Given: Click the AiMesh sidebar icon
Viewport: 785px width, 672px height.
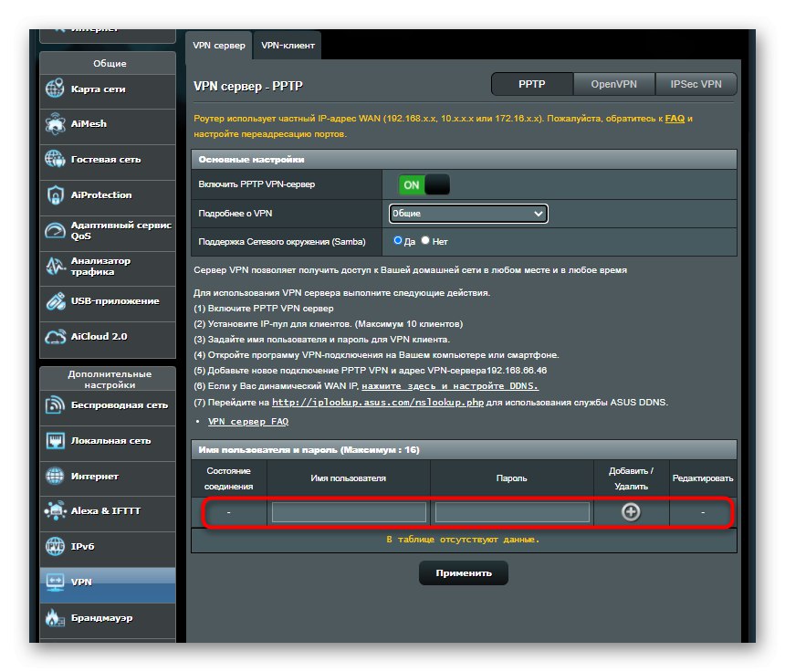Looking at the screenshot, I should (x=55, y=123).
